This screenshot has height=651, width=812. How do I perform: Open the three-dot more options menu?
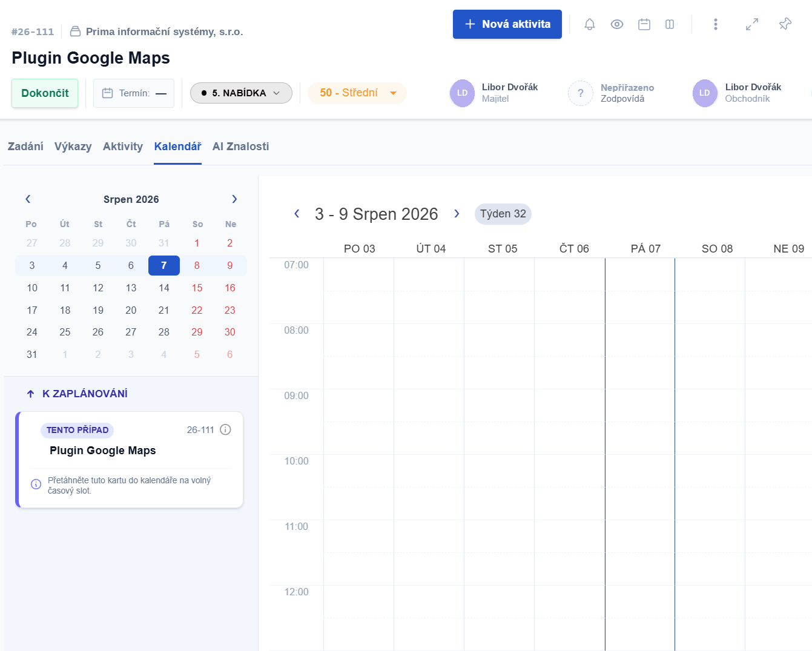pos(716,24)
